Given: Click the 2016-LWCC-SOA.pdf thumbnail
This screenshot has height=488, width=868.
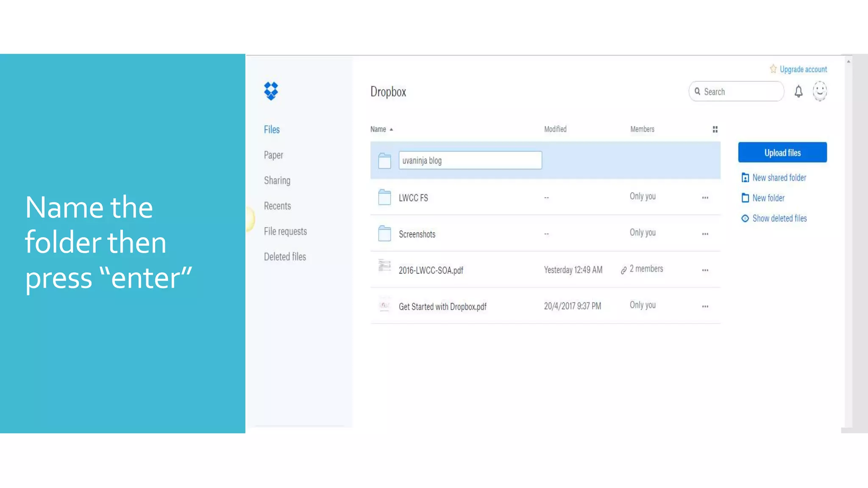Looking at the screenshot, I should click(x=384, y=266).
